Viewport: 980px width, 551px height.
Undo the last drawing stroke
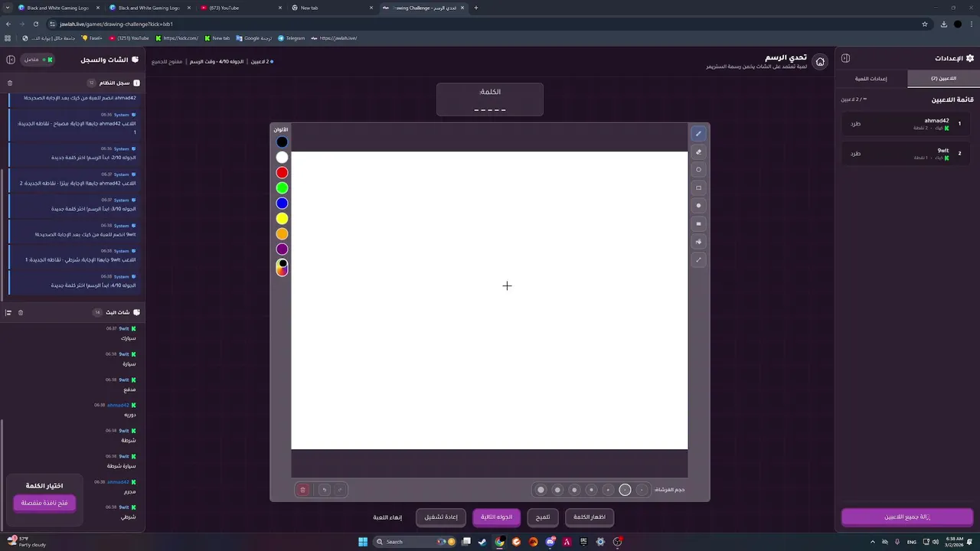325,490
